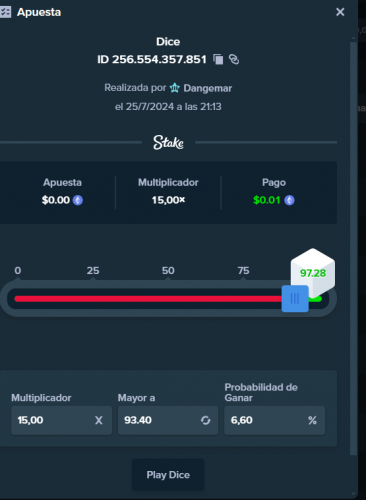The width and height of the screenshot is (366, 500).
Task: Click the green $0.01 payout amount
Action: 267,200
